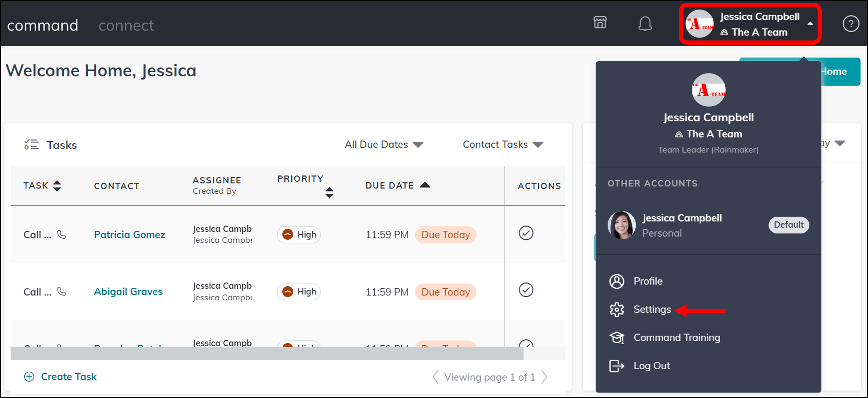Open the Contact Tasks filter

503,145
